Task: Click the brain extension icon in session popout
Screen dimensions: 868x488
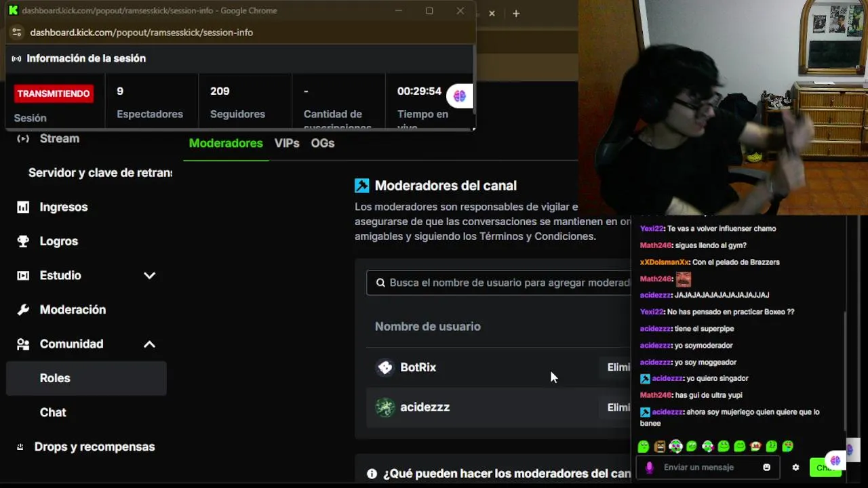Action: coord(460,96)
